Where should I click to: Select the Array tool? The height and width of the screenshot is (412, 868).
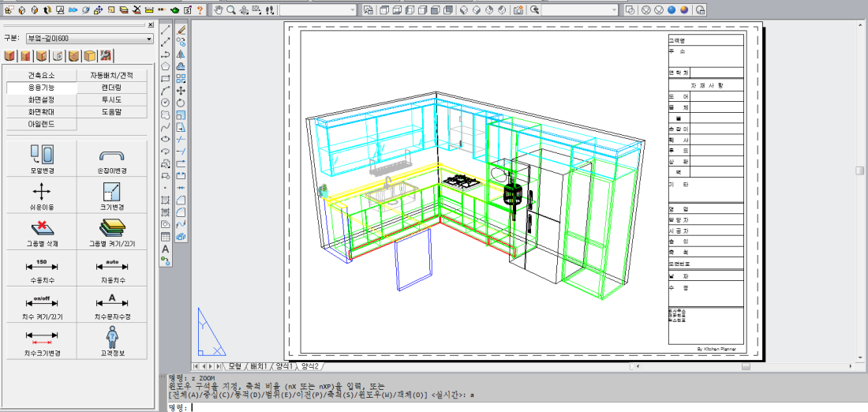tap(181, 78)
